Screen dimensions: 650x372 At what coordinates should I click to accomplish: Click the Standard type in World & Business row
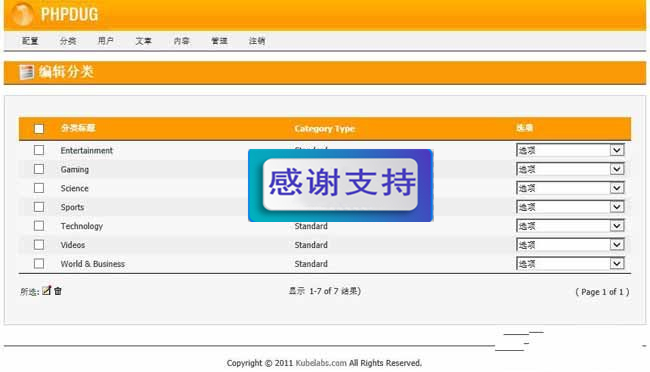pos(311,264)
